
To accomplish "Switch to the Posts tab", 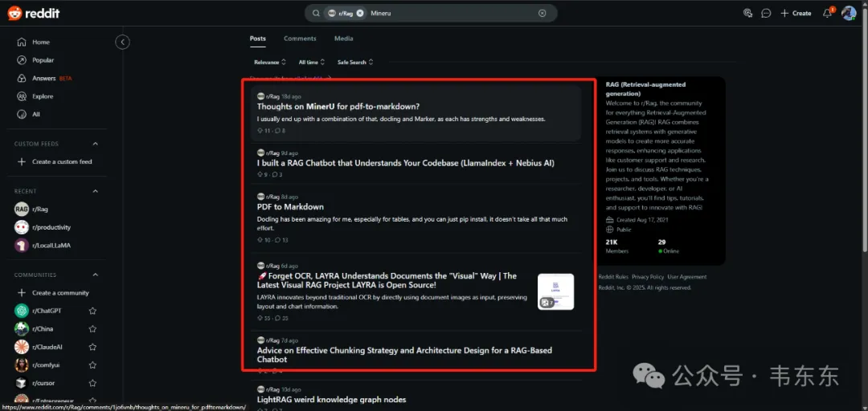I will [x=257, y=39].
